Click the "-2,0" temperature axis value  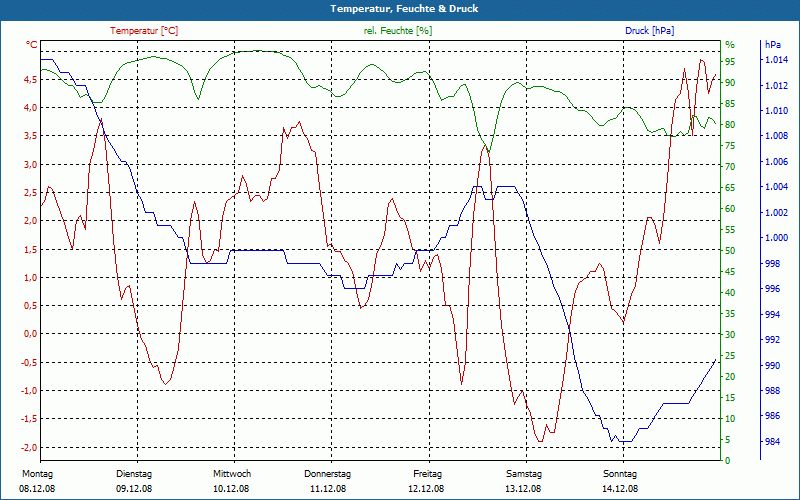click(x=29, y=447)
